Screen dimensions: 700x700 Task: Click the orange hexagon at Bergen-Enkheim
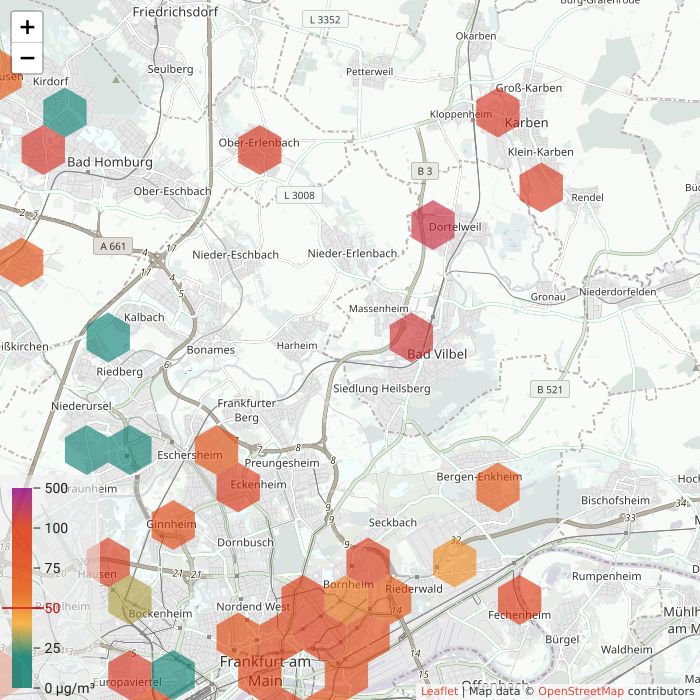point(498,487)
